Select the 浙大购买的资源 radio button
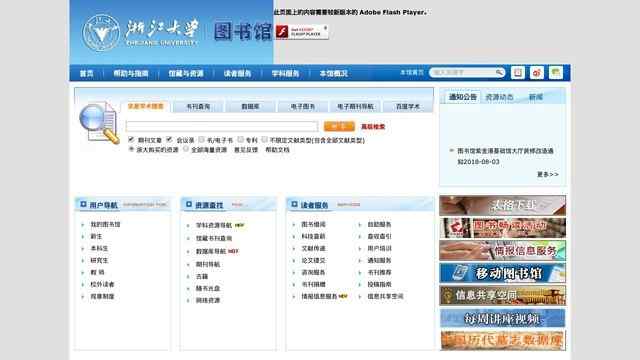Viewport: 640px width, 360px height. 131,149
